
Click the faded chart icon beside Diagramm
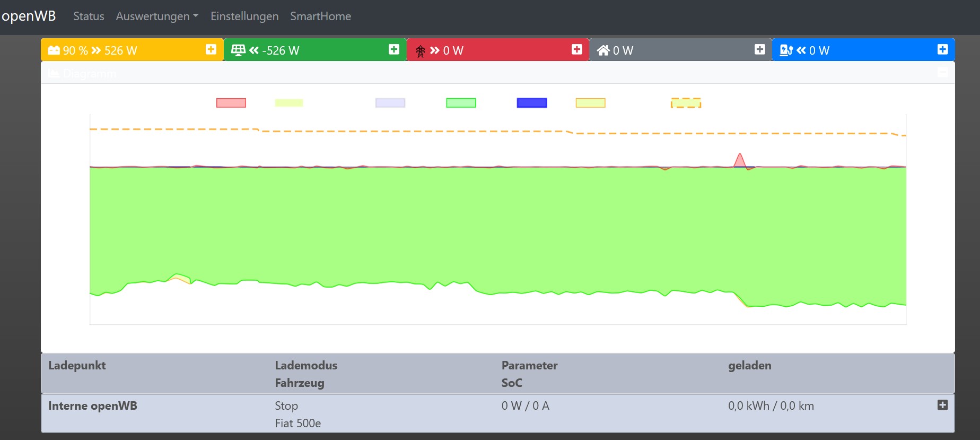click(54, 73)
